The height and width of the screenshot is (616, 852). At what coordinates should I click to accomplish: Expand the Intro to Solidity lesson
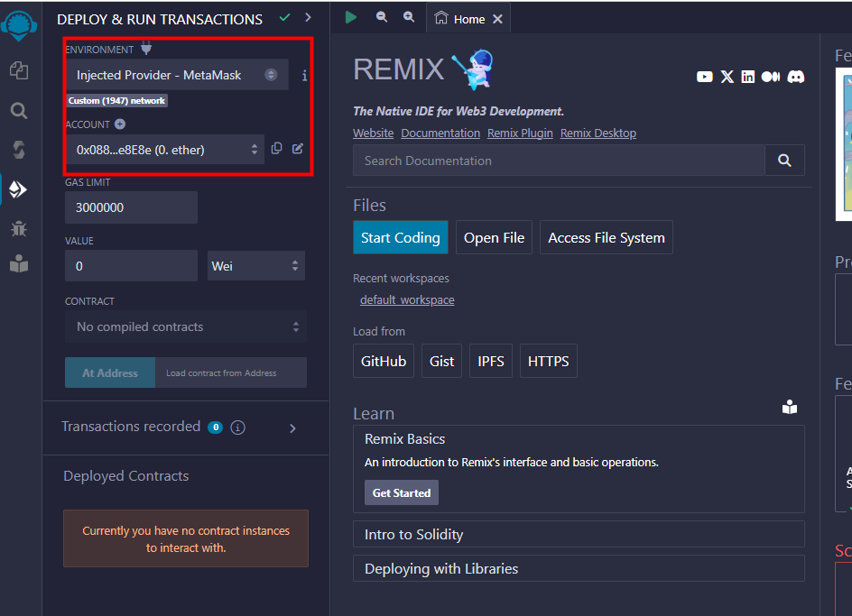click(579, 534)
